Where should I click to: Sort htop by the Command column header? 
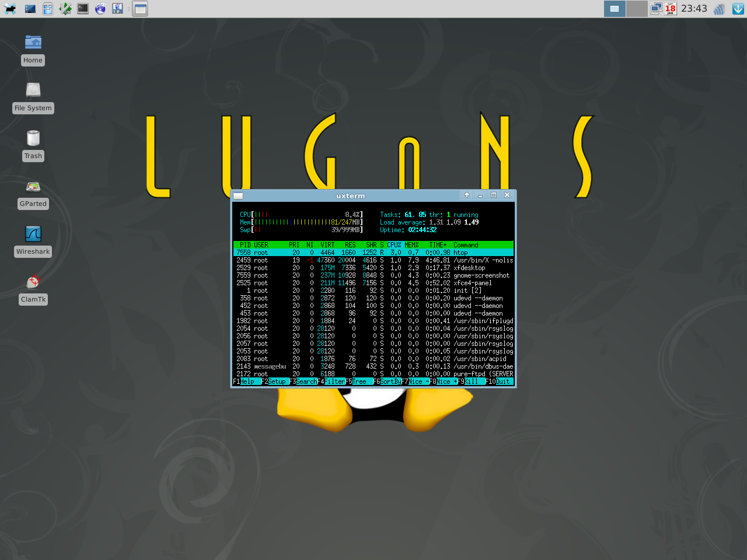[x=466, y=245]
